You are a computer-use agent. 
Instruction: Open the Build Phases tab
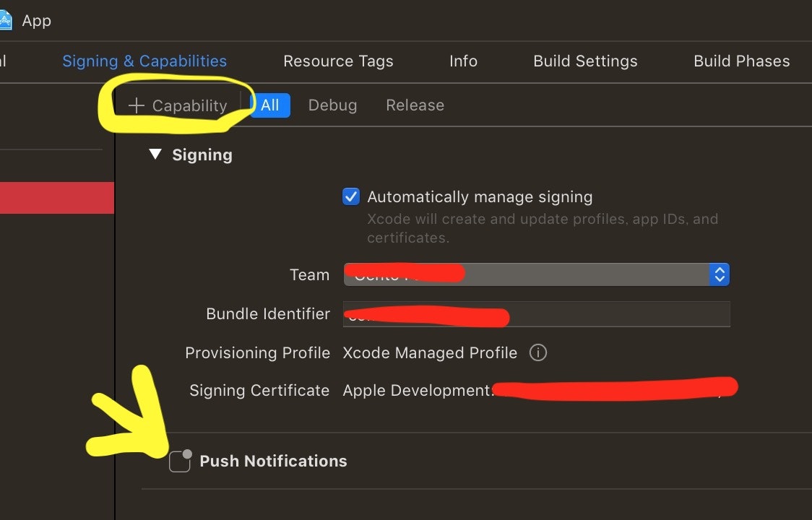point(742,61)
